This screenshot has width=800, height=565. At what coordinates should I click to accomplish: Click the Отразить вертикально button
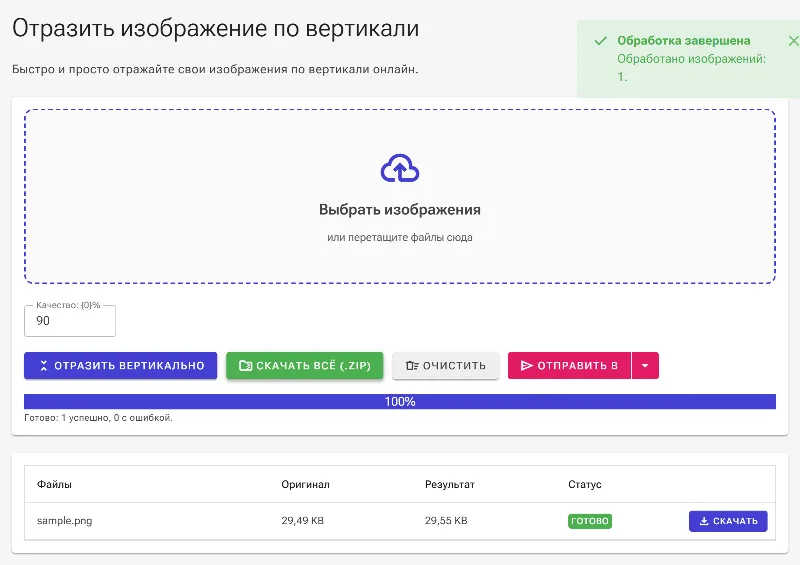(120, 365)
